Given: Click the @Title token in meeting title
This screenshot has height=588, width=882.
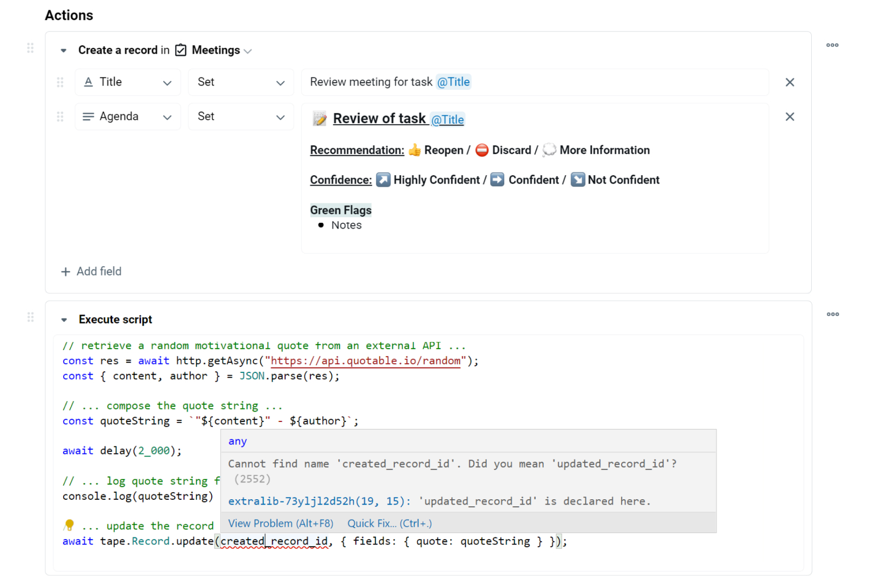Looking at the screenshot, I should point(454,82).
